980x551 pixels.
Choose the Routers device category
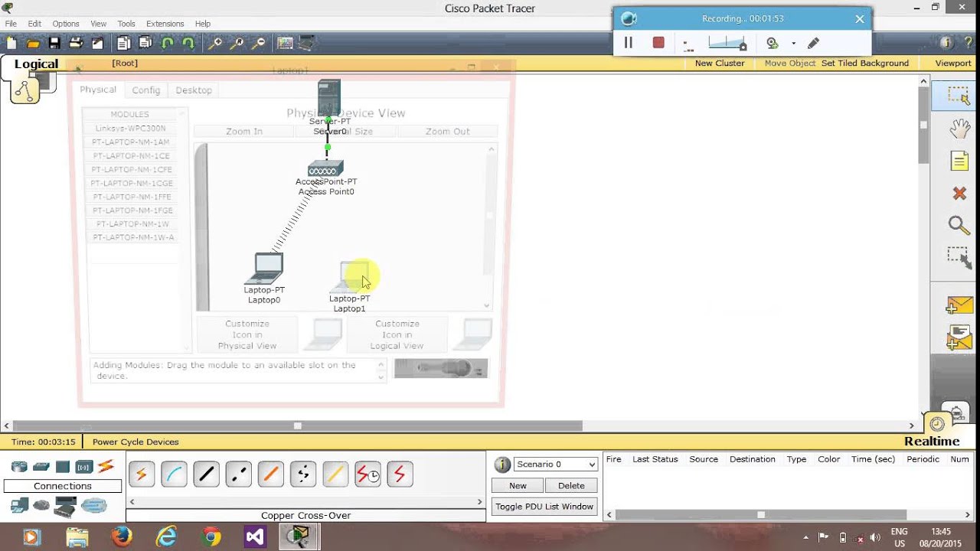[19, 467]
